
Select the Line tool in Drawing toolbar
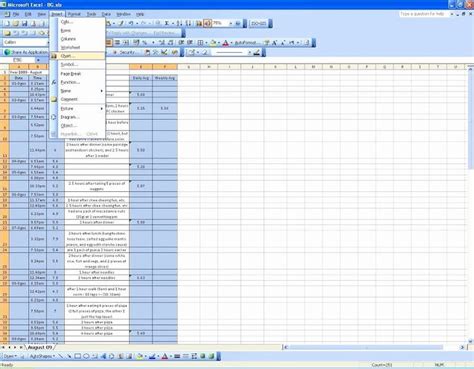tap(60, 356)
